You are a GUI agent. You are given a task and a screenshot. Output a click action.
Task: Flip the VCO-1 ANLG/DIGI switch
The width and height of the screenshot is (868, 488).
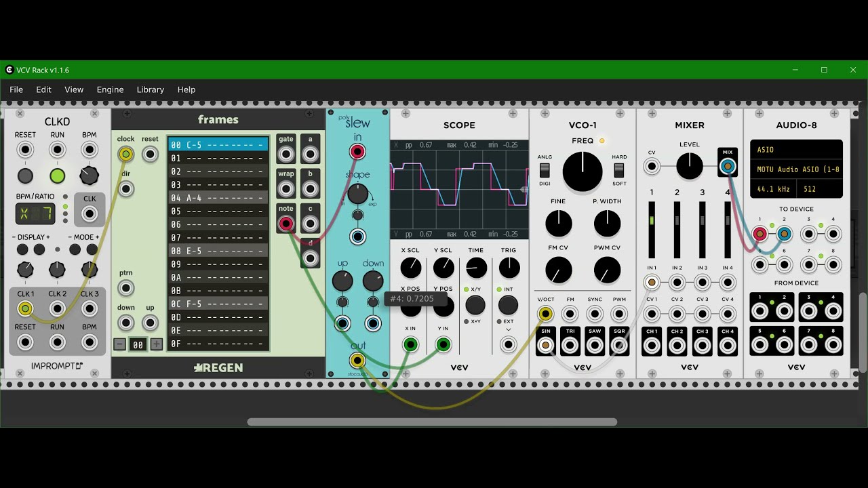tap(544, 170)
